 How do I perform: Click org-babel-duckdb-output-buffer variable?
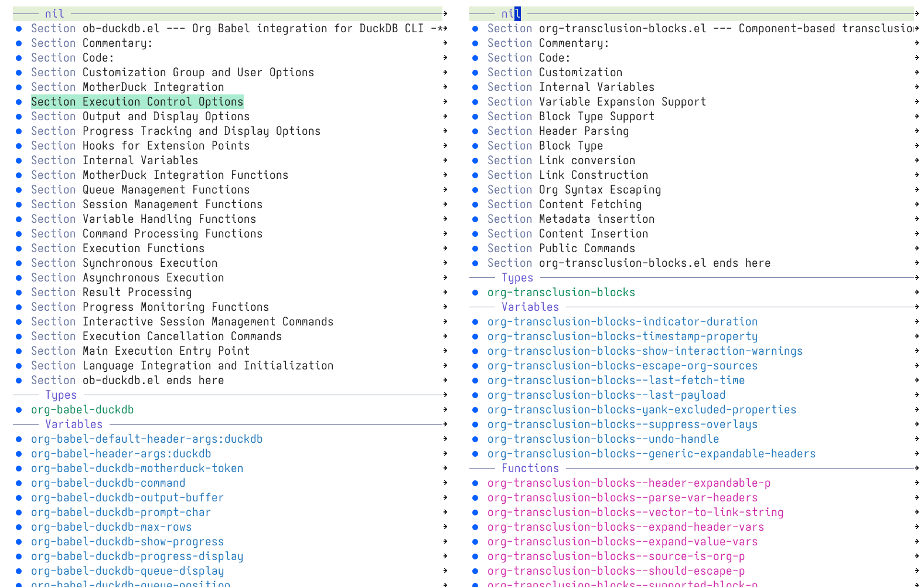(128, 497)
